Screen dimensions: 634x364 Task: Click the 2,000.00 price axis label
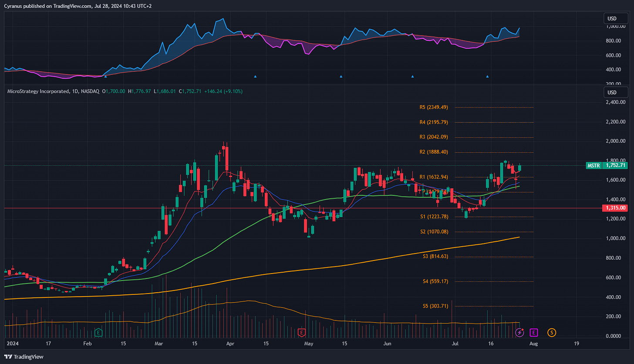(x=615, y=141)
